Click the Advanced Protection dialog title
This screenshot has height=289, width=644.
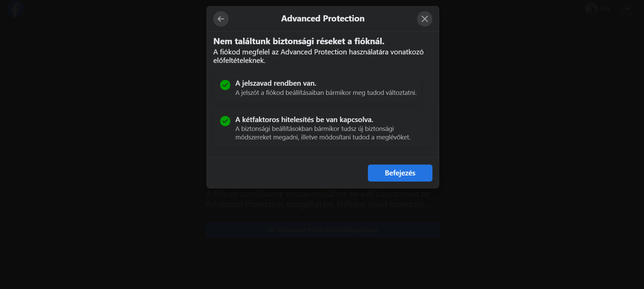point(323,19)
